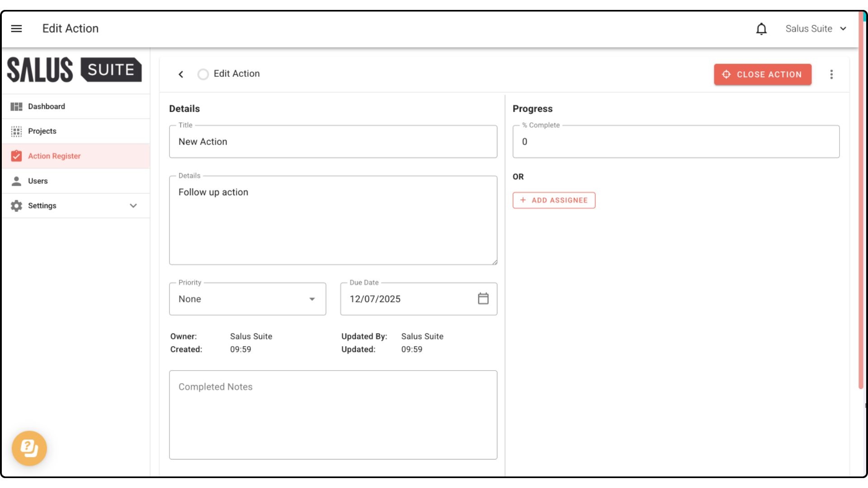Expand the Settings sidebar section
868x488 pixels.
click(133, 206)
